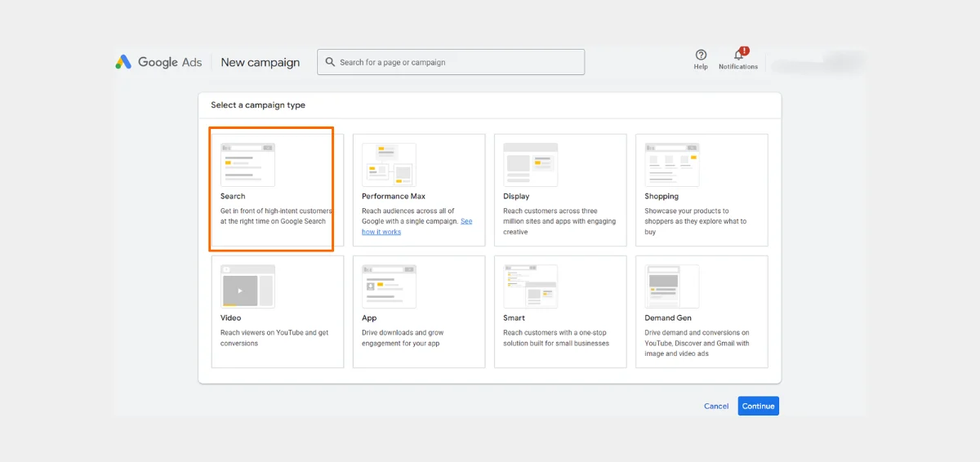Image resolution: width=980 pixels, height=462 pixels.
Task: Click the 'Search' campaign type title
Action: (233, 196)
